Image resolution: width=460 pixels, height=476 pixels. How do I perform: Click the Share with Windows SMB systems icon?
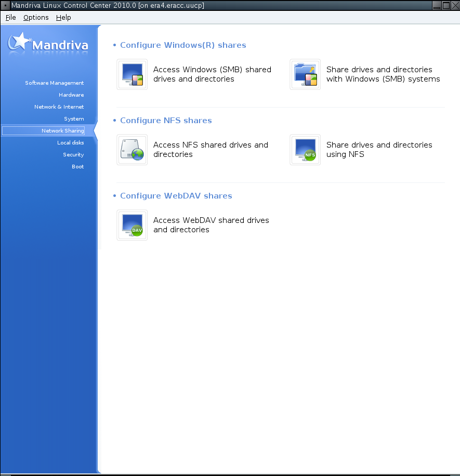click(x=305, y=74)
